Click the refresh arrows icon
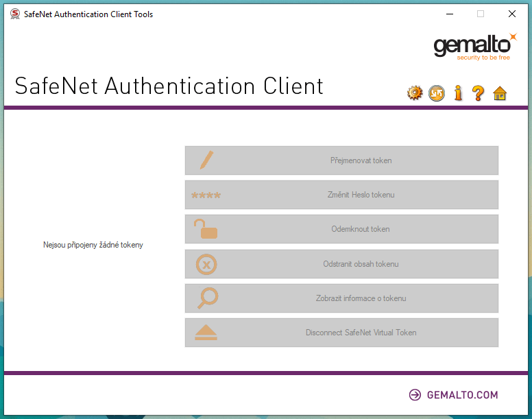The width and height of the screenshot is (532, 419). (x=436, y=93)
